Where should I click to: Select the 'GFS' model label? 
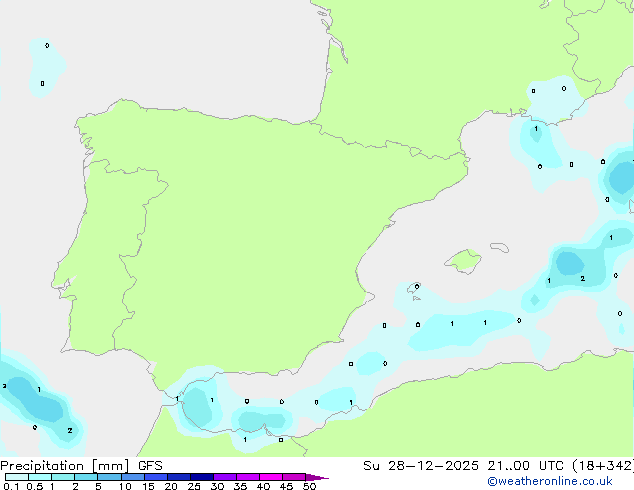150,466
